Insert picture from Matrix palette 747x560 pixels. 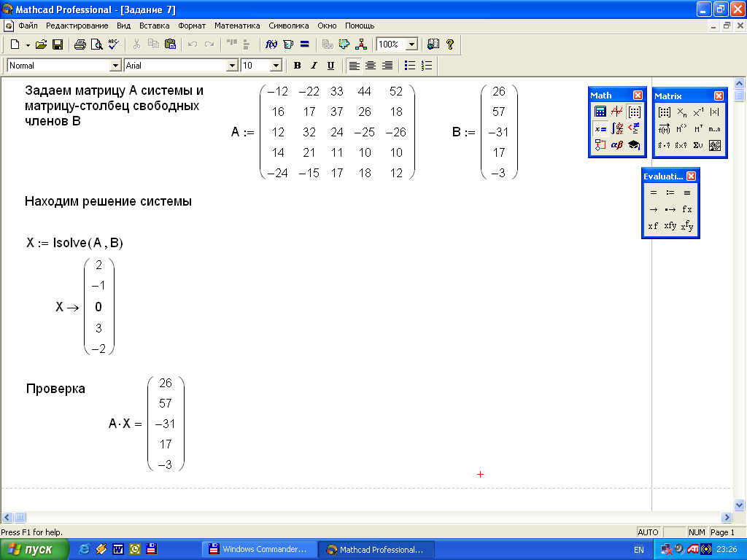click(715, 145)
